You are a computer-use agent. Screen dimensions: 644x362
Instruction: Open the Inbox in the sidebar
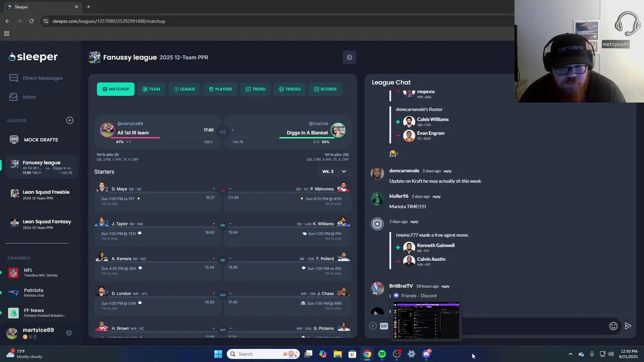[x=23, y=97]
